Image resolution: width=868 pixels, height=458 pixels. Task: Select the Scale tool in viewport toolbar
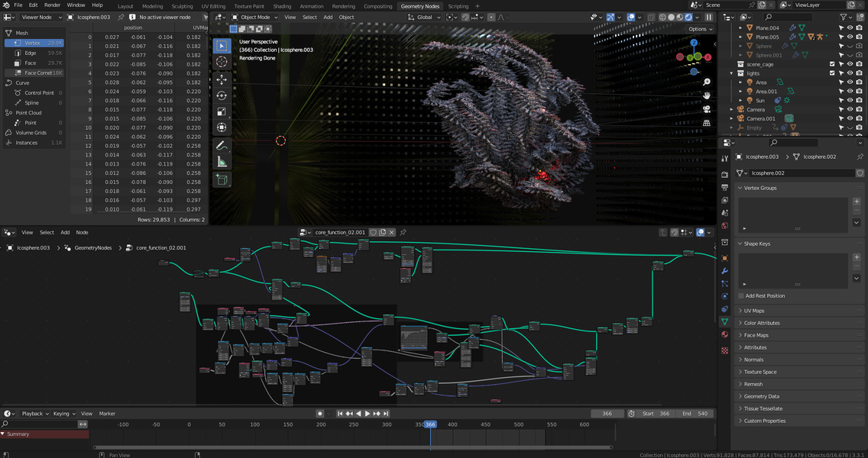point(222,111)
